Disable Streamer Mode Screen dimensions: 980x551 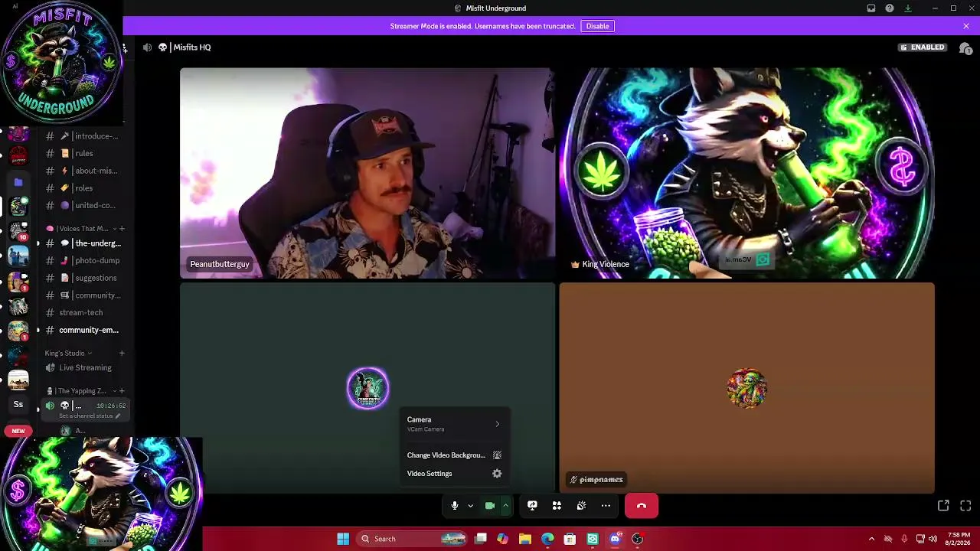coord(597,26)
